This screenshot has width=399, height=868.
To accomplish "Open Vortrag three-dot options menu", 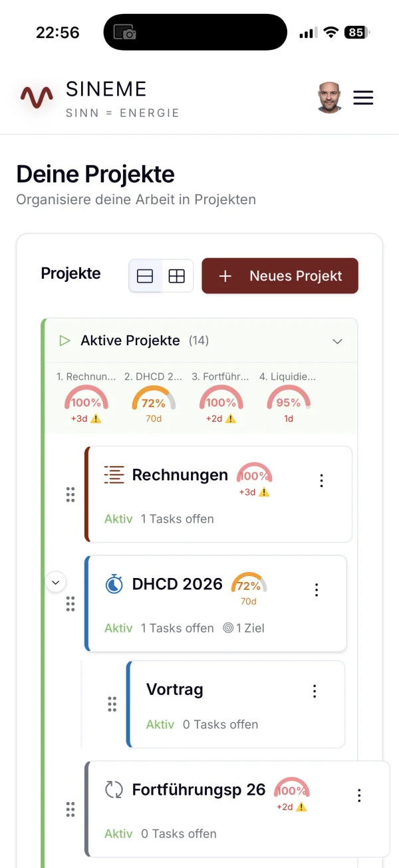I will [x=315, y=691].
